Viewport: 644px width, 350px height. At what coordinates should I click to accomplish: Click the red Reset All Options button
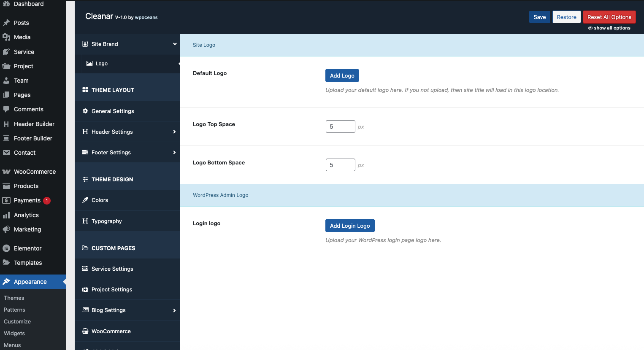[x=609, y=17]
